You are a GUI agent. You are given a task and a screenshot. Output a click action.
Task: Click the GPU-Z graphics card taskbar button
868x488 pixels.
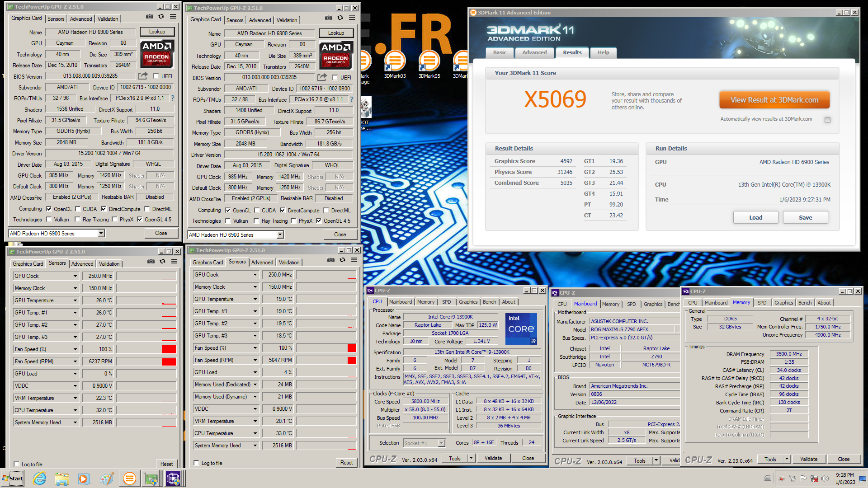click(151, 479)
